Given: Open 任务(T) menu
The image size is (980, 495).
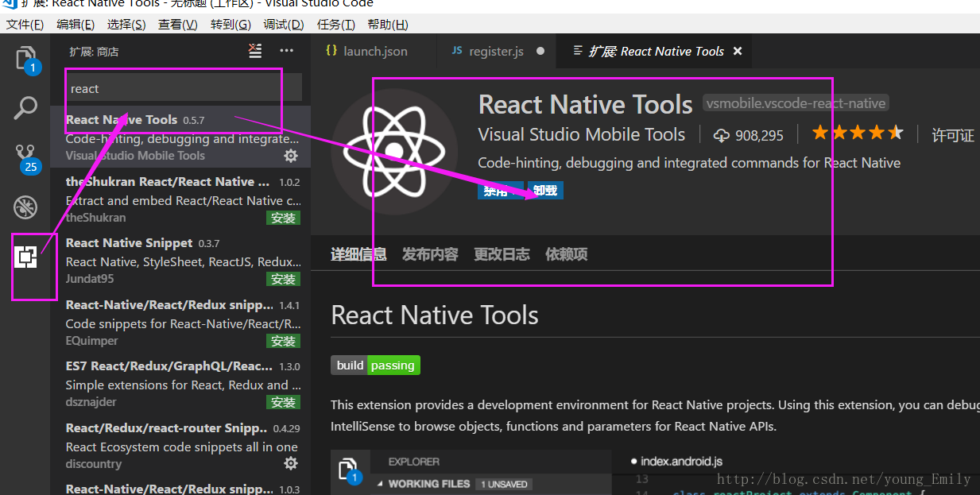Looking at the screenshot, I should pos(335,25).
